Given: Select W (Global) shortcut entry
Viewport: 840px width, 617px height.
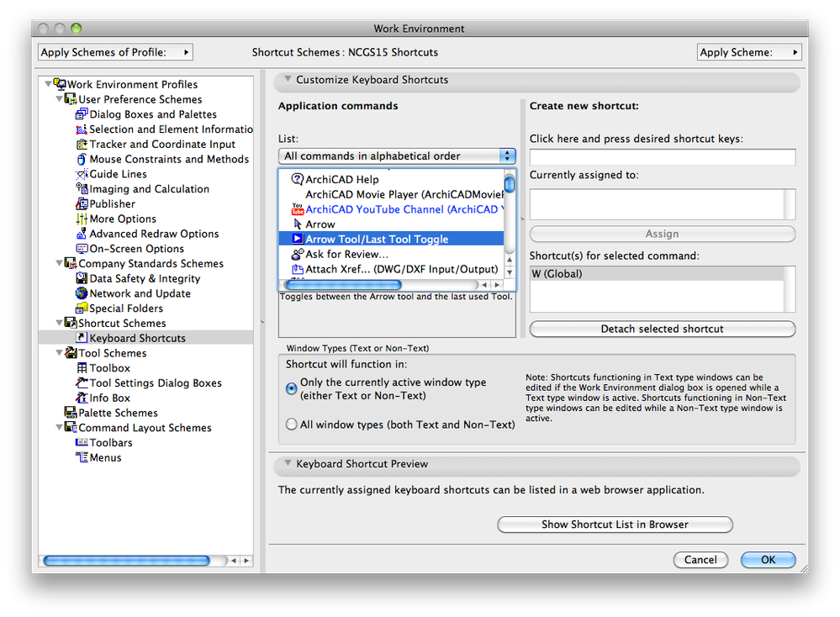Looking at the screenshot, I should [657, 274].
